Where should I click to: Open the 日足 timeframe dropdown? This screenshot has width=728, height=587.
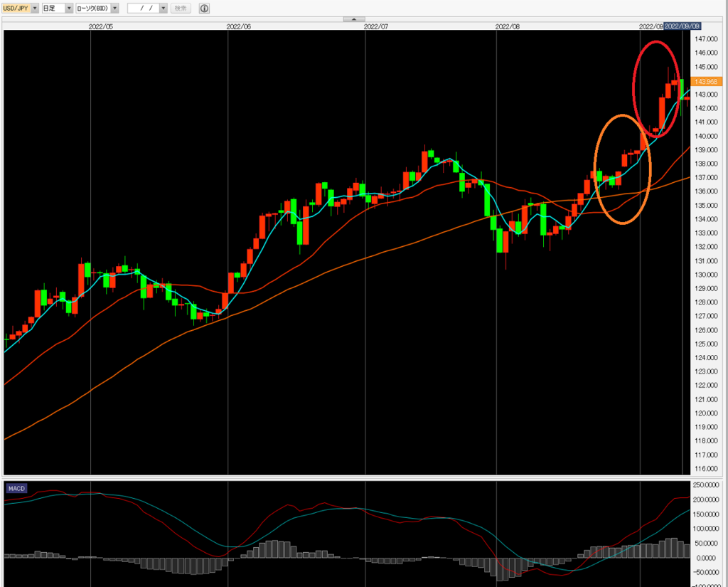(69, 9)
